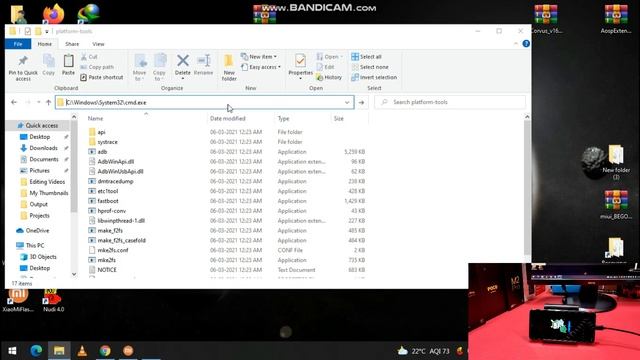Viewport: 640px width, 360px height.
Task: Click the Cut command
Action: [89, 57]
